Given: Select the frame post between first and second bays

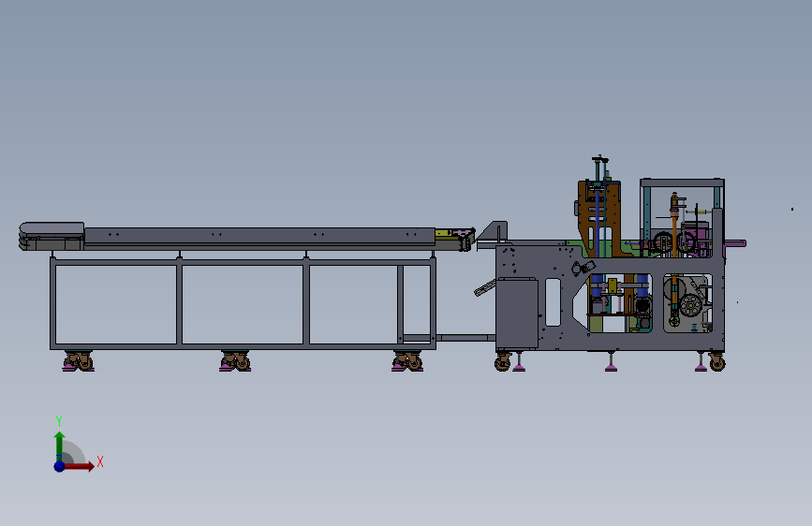Looking at the screenshot, I should (179, 304).
